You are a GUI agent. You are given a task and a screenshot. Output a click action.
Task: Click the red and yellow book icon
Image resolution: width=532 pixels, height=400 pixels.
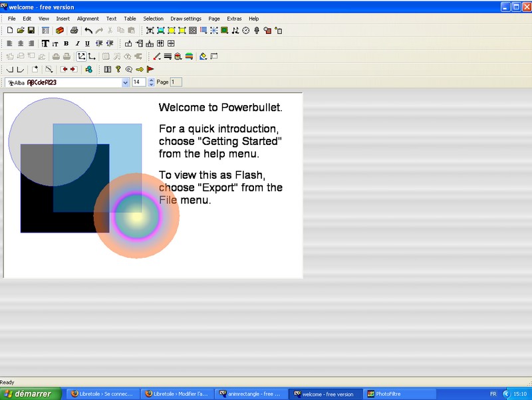pos(60,31)
